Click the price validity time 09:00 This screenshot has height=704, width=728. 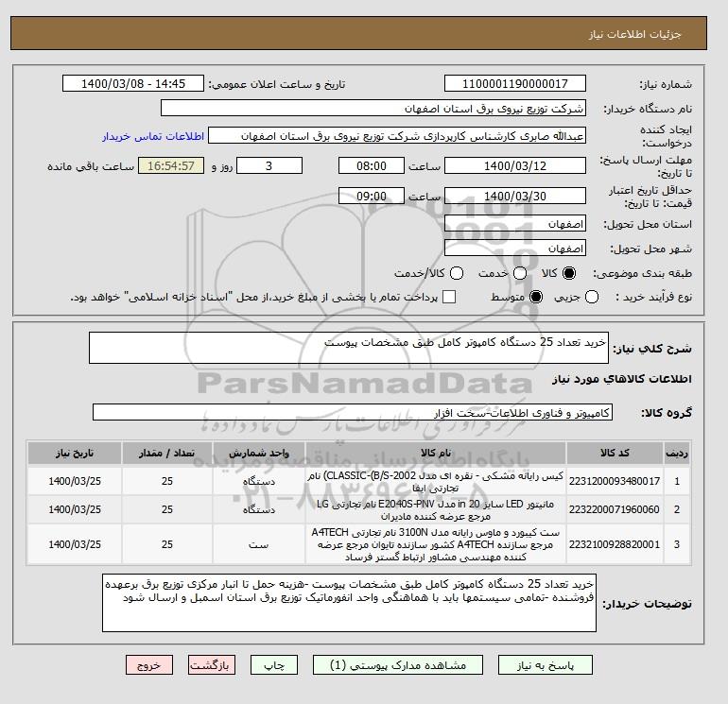(372, 196)
